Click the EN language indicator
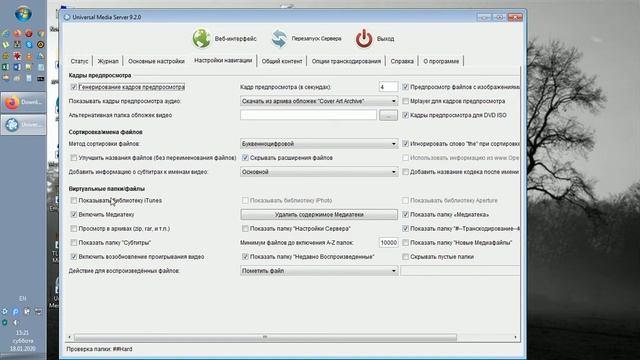Viewport: 640px width, 360px height. click(x=22, y=298)
